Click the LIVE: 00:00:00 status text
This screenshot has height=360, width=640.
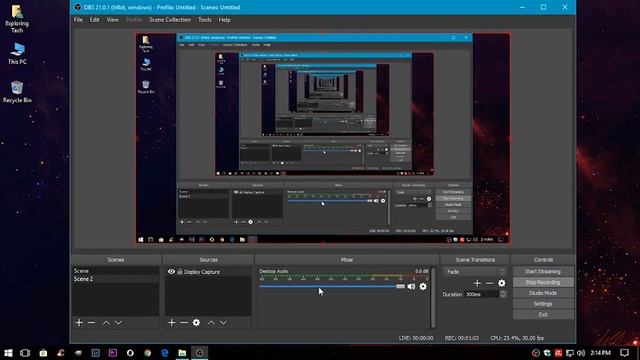point(416,338)
